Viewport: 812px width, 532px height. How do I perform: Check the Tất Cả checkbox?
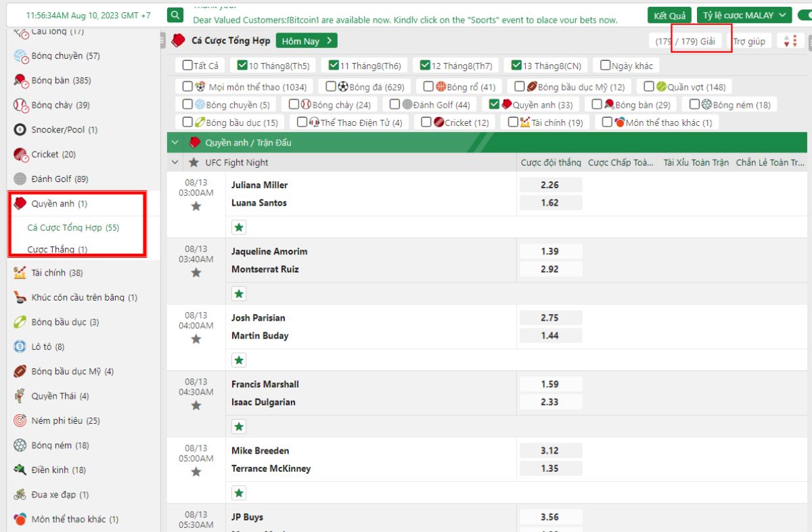[187, 66]
